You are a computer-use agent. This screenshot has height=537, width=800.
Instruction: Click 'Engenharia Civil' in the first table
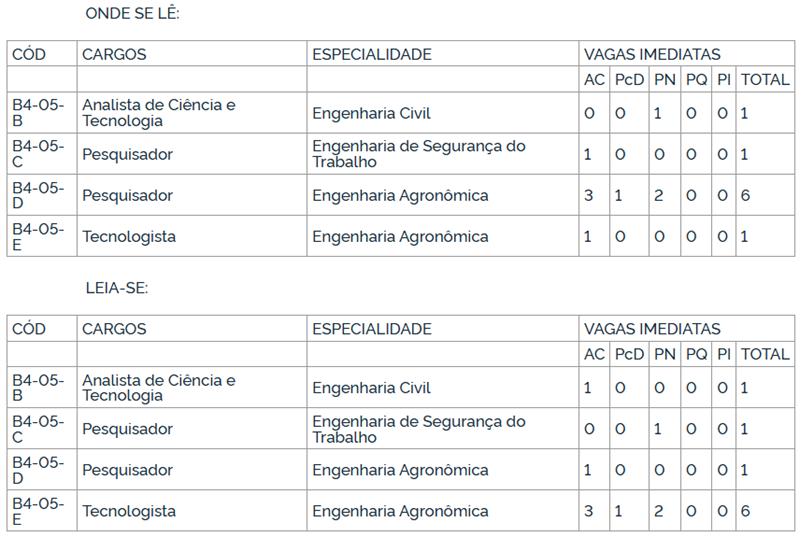pyautogui.click(x=371, y=113)
